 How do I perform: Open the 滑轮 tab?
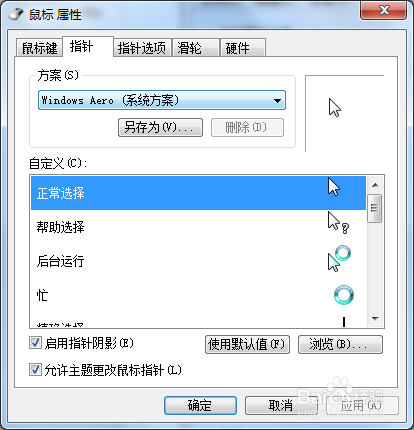[x=196, y=48]
